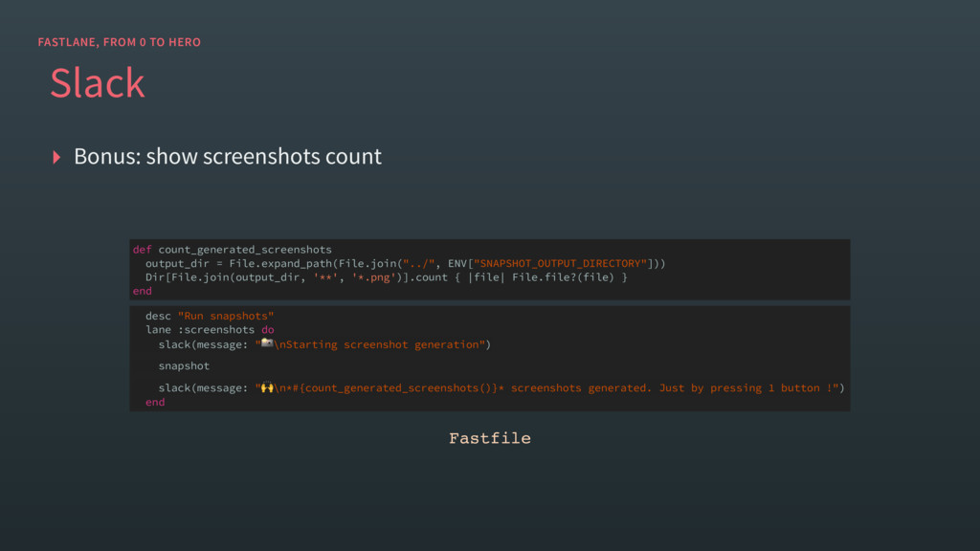Click 'def count_generated_screenshots' code line

(232, 250)
